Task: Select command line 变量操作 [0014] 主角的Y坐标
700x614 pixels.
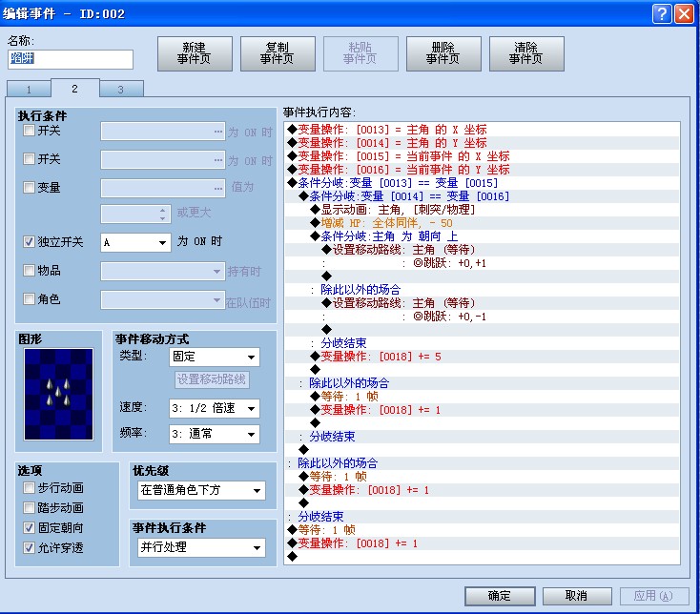Action: click(x=482, y=143)
